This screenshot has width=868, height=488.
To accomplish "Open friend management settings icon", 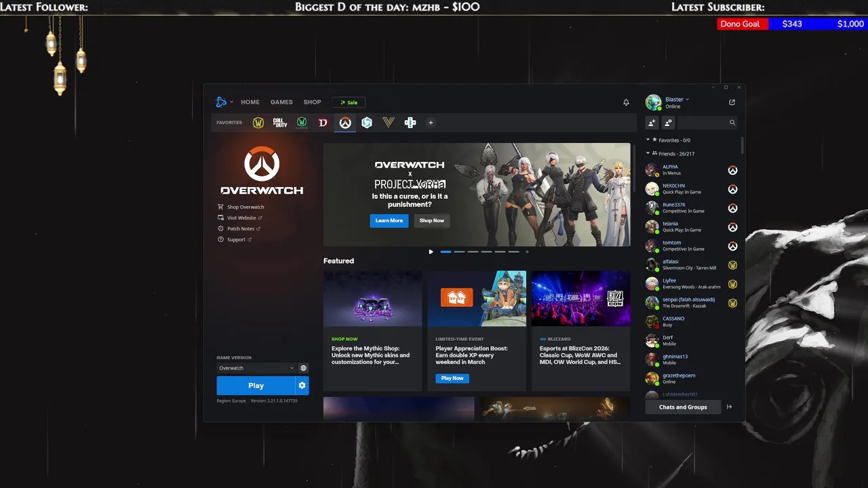I will point(668,123).
